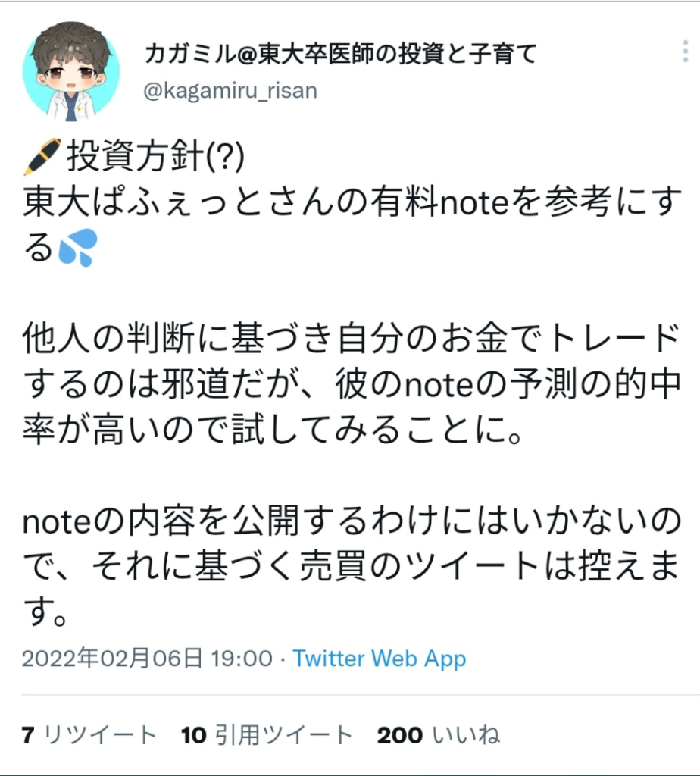Click the blue sweat droplets emoji
Image resolution: width=700 pixels, height=776 pixels.
[x=78, y=248]
